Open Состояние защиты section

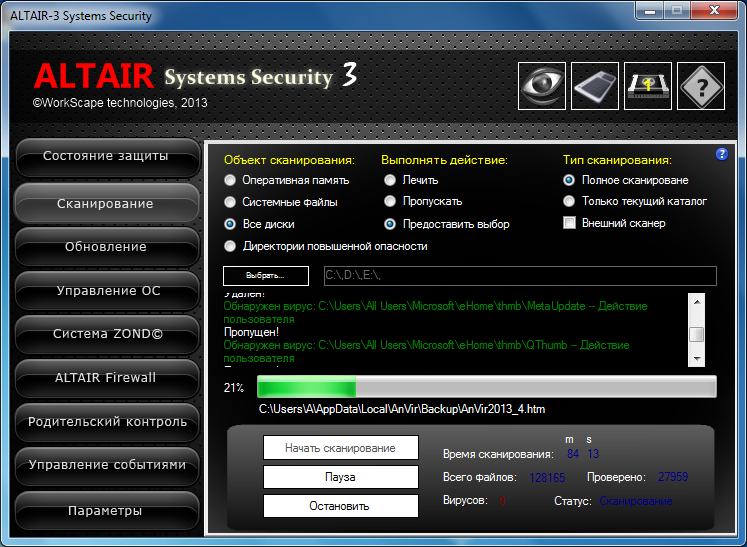pyautogui.click(x=107, y=157)
